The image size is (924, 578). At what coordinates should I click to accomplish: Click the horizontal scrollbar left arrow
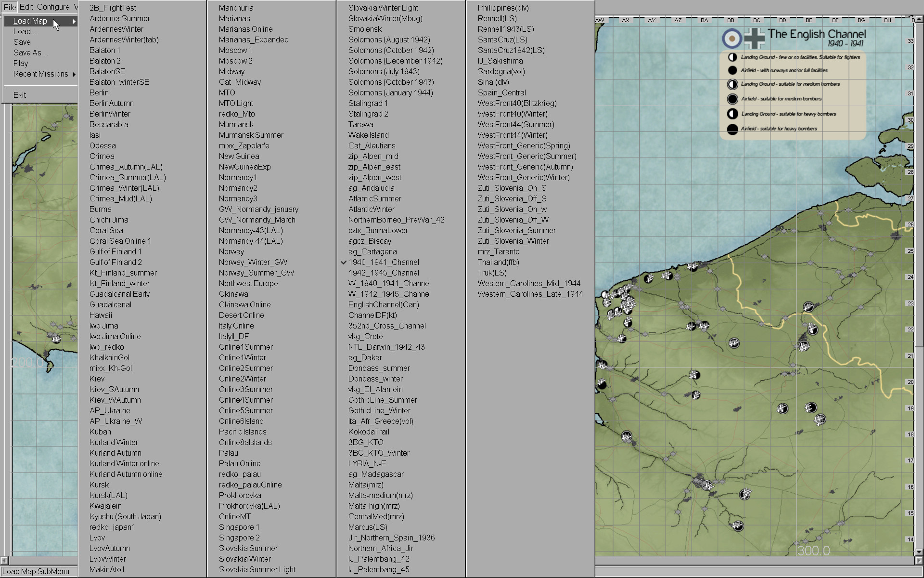[x=4, y=561]
